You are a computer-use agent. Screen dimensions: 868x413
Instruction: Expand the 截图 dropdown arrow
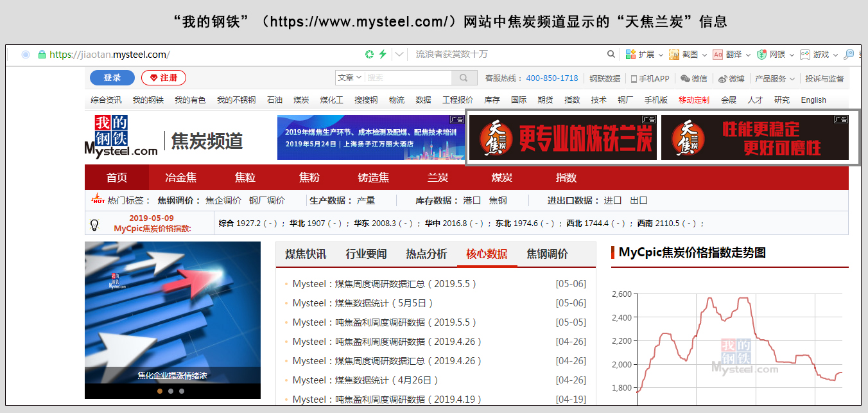[704, 55]
